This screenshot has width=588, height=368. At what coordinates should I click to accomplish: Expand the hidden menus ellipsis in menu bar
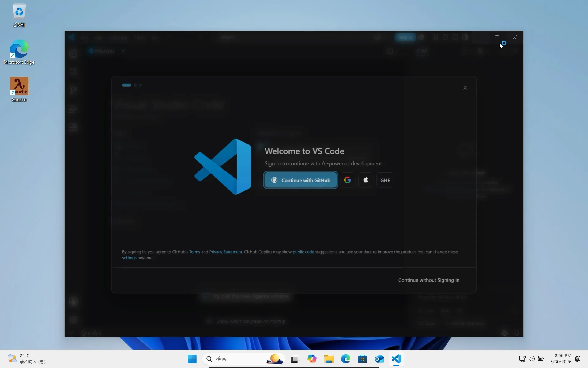click(168, 37)
